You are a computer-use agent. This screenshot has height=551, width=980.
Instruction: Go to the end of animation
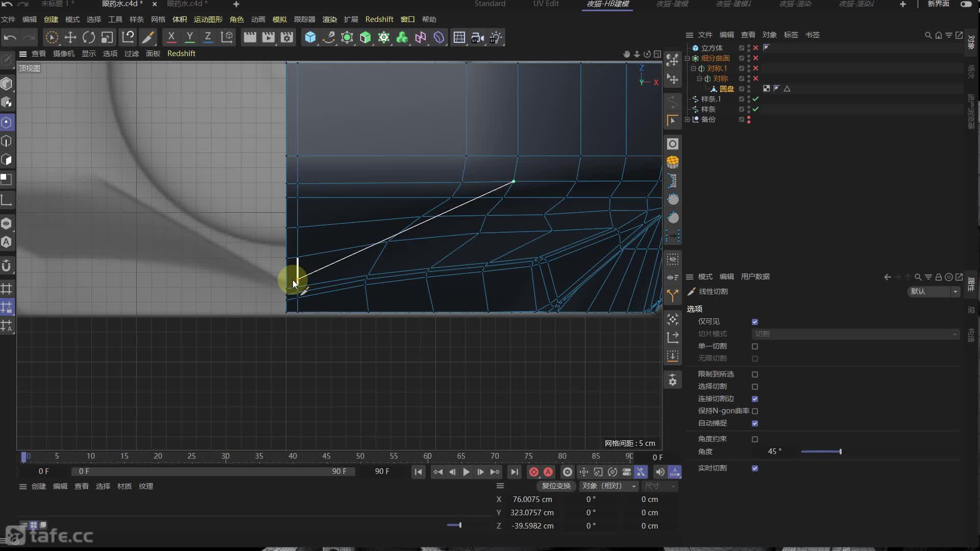click(514, 472)
